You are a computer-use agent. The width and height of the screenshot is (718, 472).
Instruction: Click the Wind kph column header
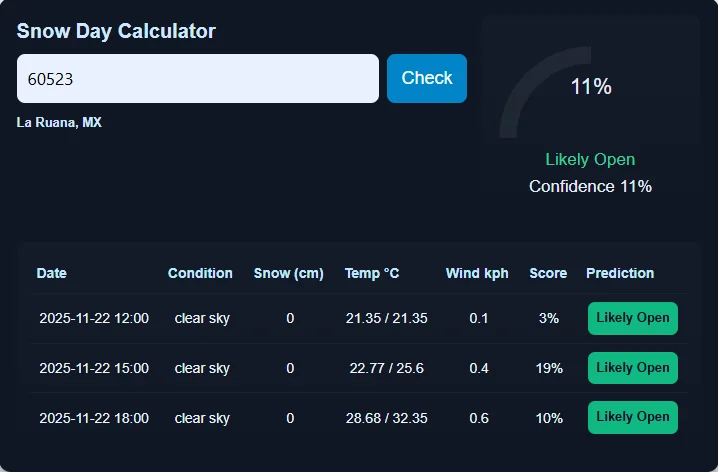477,273
